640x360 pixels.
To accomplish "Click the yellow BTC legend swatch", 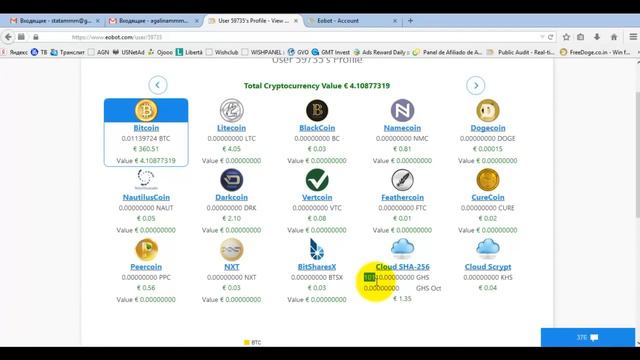I will (247, 342).
